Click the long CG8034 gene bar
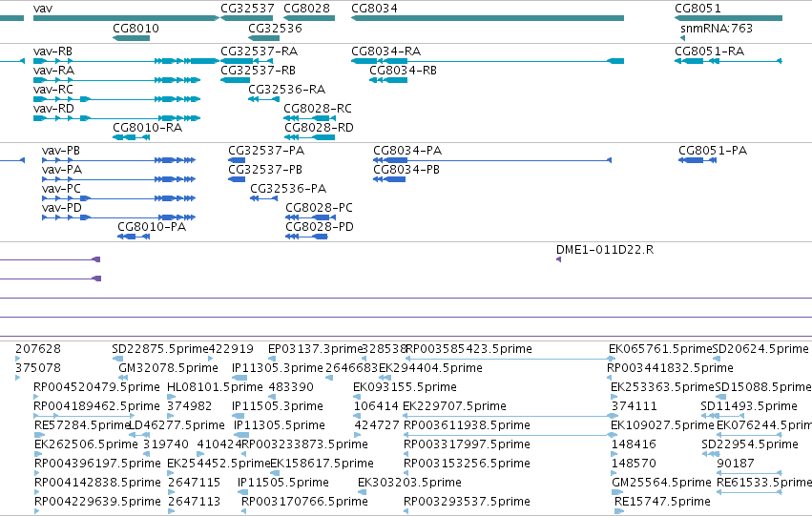The image size is (812, 516). click(488, 18)
